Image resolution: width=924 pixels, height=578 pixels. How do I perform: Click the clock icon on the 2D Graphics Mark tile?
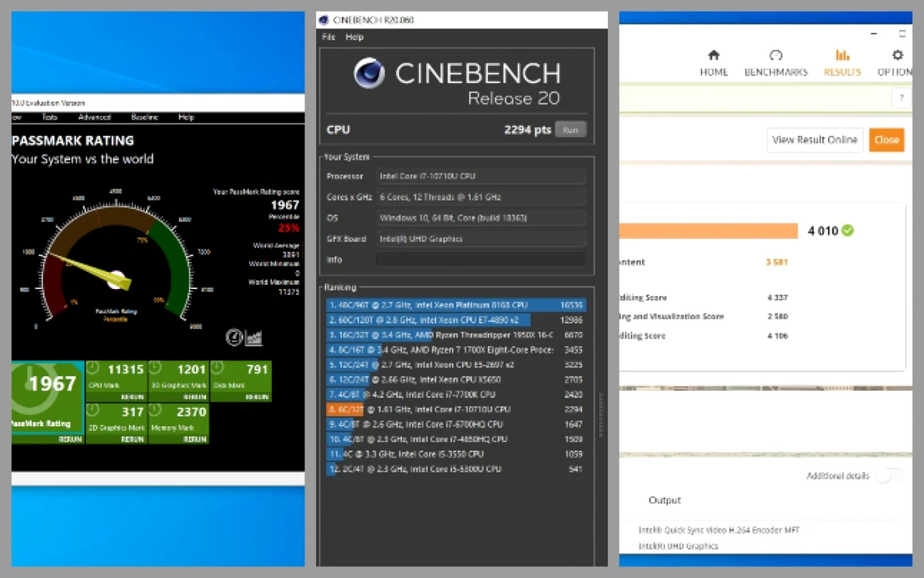coord(93,410)
